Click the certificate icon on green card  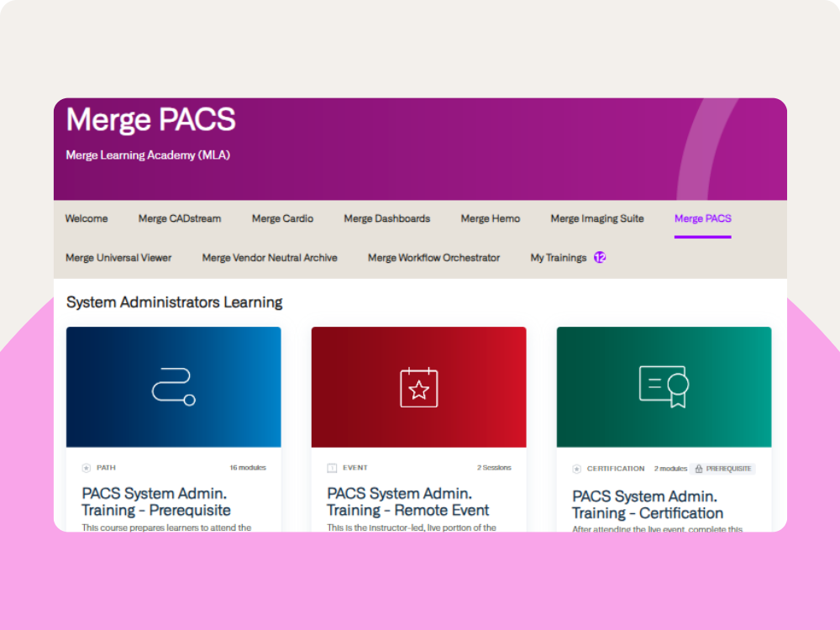point(664,386)
